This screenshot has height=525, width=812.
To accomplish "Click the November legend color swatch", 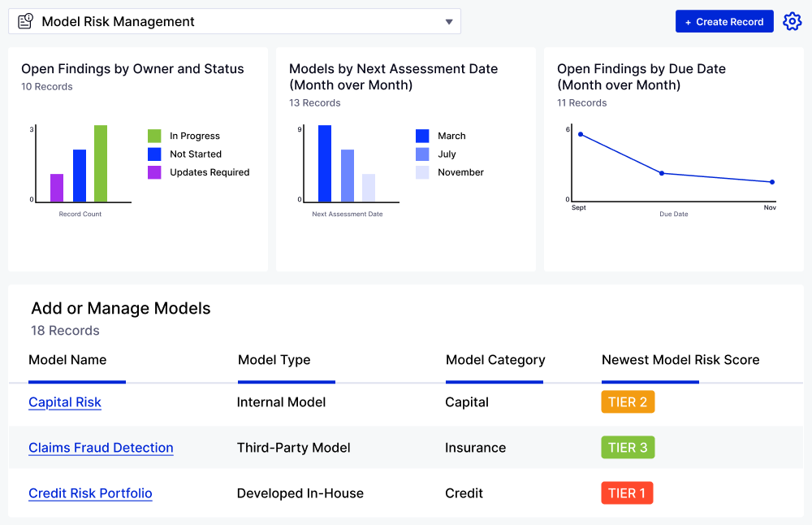I will (x=422, y=172).
